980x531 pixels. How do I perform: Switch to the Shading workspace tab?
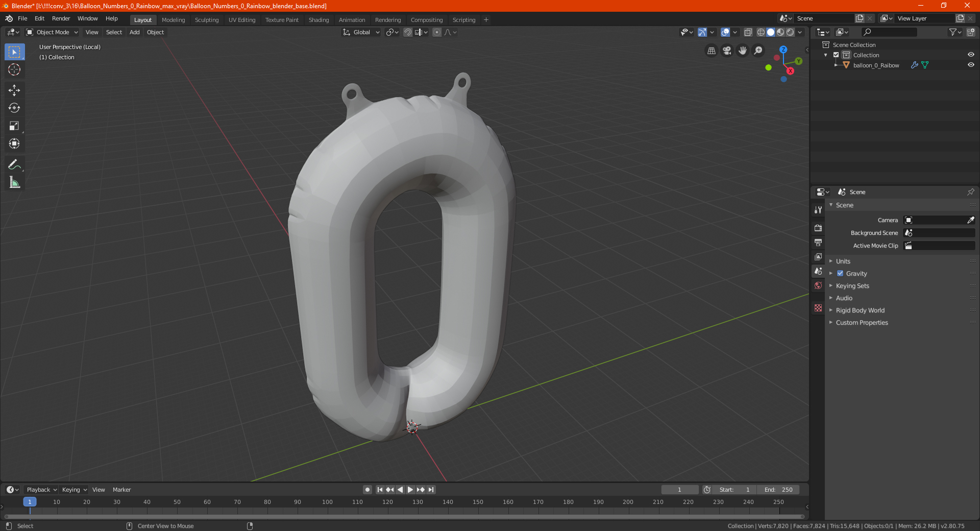[x=318, y=20]
